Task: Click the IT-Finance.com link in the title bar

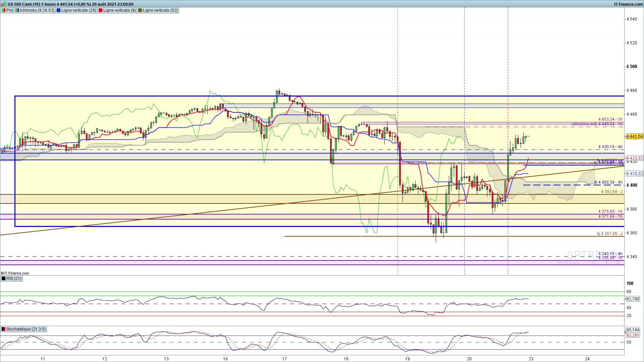Action: tap(628, 4)
